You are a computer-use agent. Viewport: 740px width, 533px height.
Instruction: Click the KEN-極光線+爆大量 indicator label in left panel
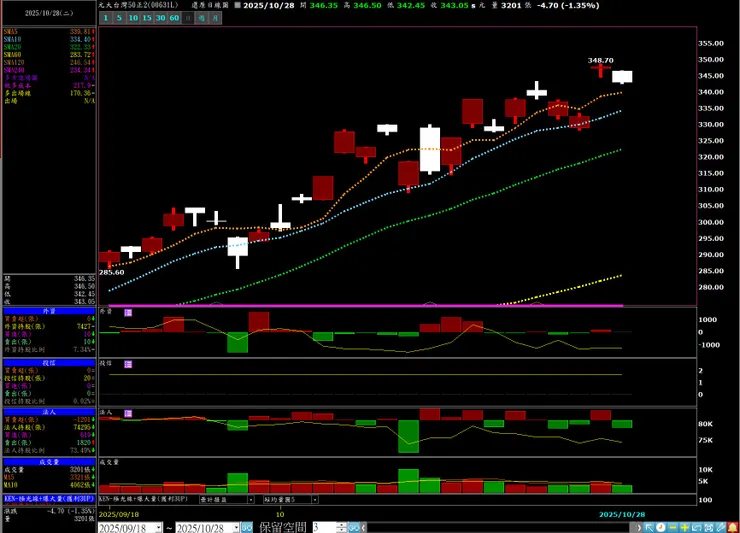(49, 499)
